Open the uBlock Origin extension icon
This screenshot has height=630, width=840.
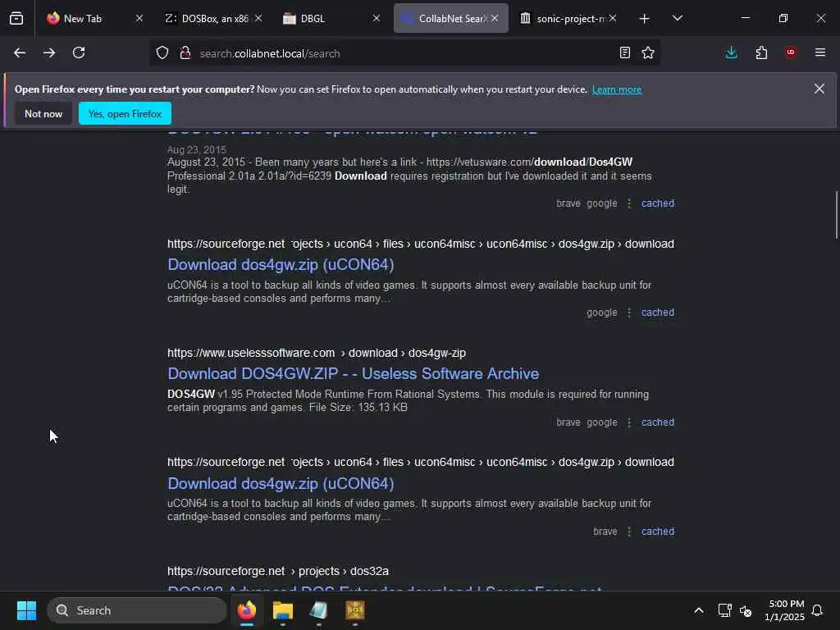coord(791,52)
